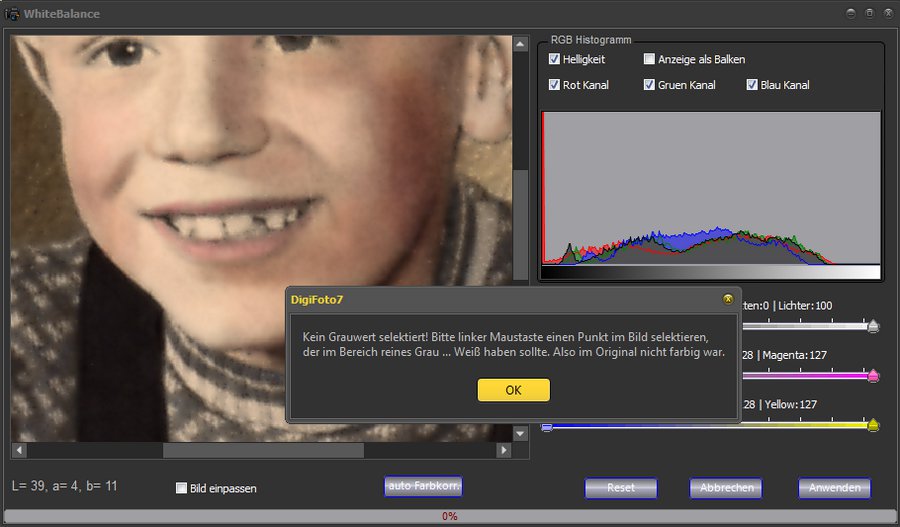Screen dimensions: 900x527
Task: Uncheck the Rot Kanal checkbox
Action: 555,85
